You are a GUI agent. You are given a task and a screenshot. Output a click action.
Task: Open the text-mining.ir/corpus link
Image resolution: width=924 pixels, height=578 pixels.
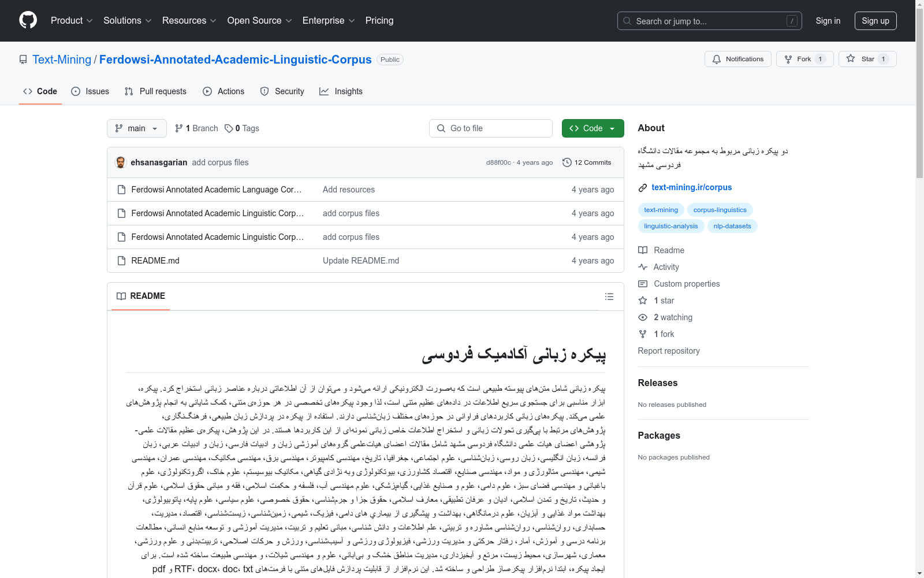coord(692,187)
